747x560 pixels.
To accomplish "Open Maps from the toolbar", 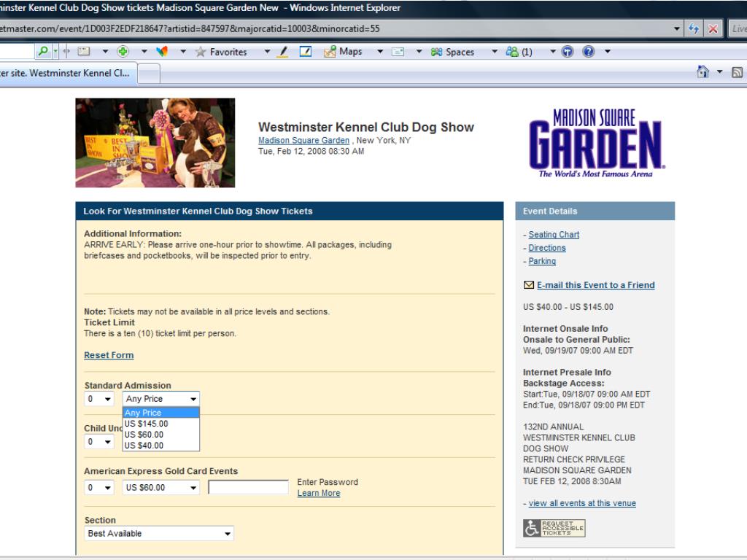I will (343, 52).
